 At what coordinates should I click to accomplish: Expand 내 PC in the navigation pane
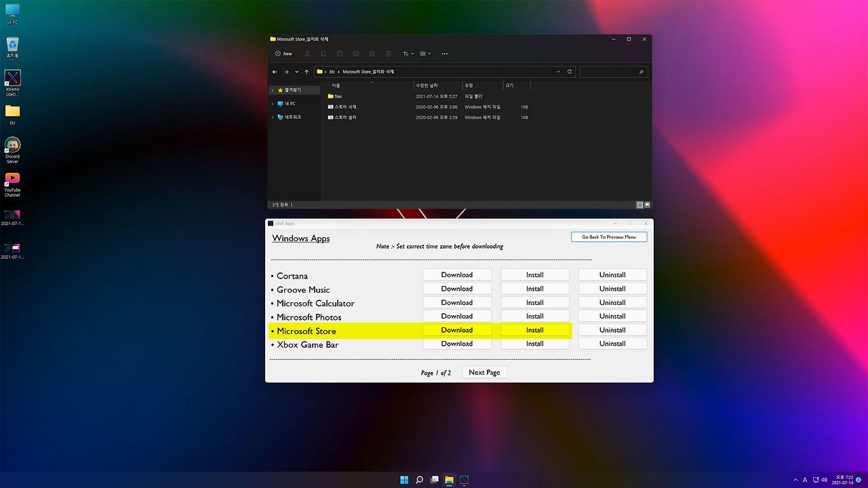click(273, 104)
